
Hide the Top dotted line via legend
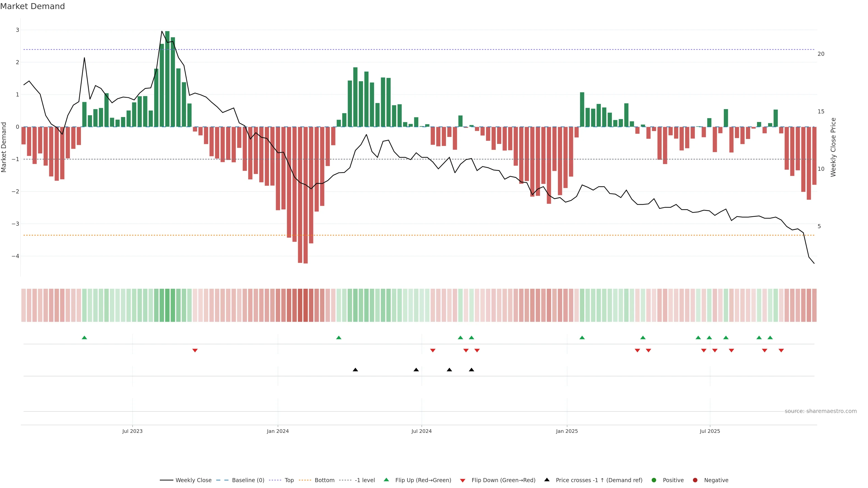pyautogui.click(x=289, y=480)
